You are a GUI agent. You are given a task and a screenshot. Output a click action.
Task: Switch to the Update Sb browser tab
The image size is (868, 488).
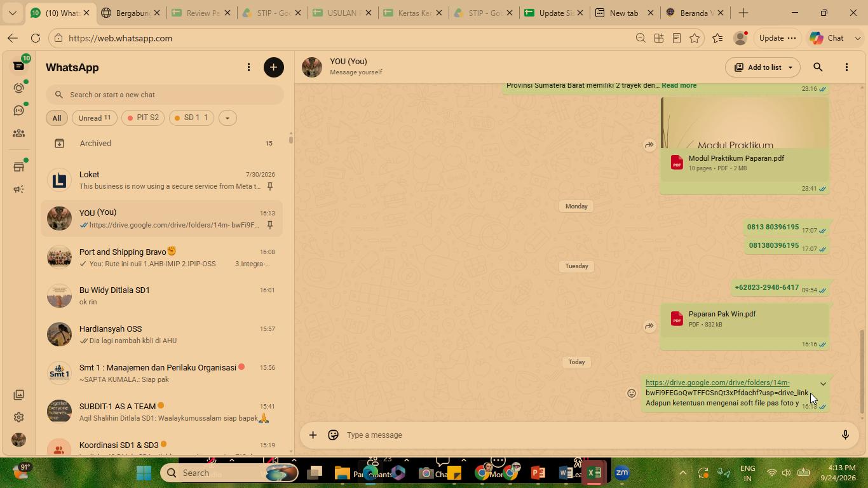pyautogui.click(x=553, y=13)
